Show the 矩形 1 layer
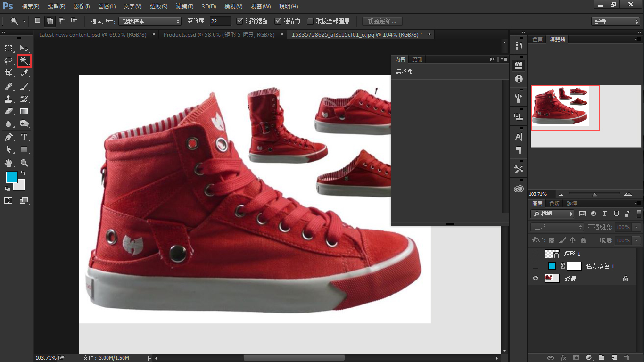Image resolution: width=644 pixels, height=362 pixels. [x=535, y=254]
